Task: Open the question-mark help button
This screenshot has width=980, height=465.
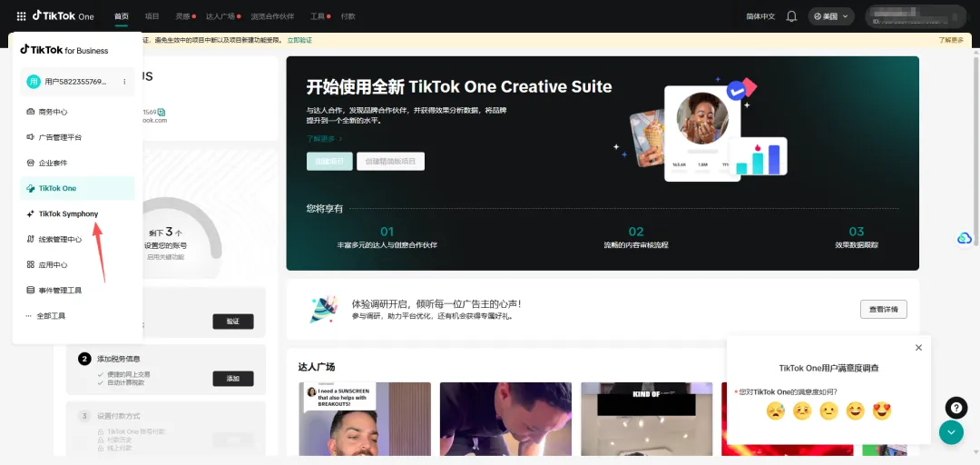Action: click(955, 408)
